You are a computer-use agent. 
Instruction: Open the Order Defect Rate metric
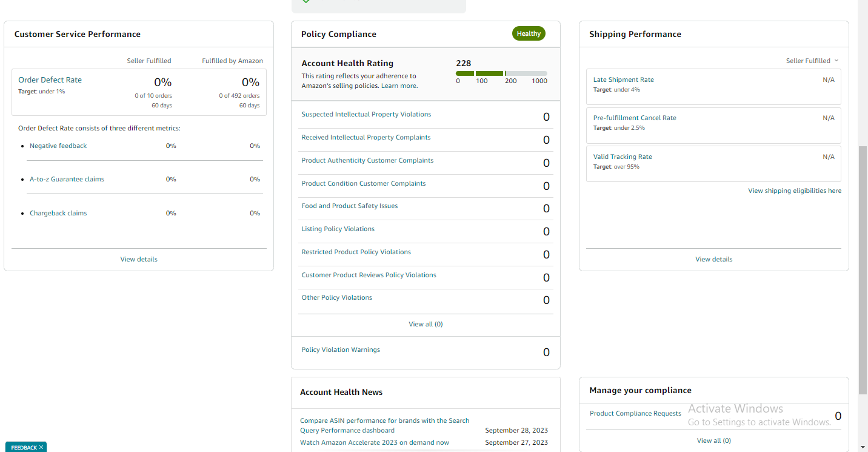(x=50, y=79)
